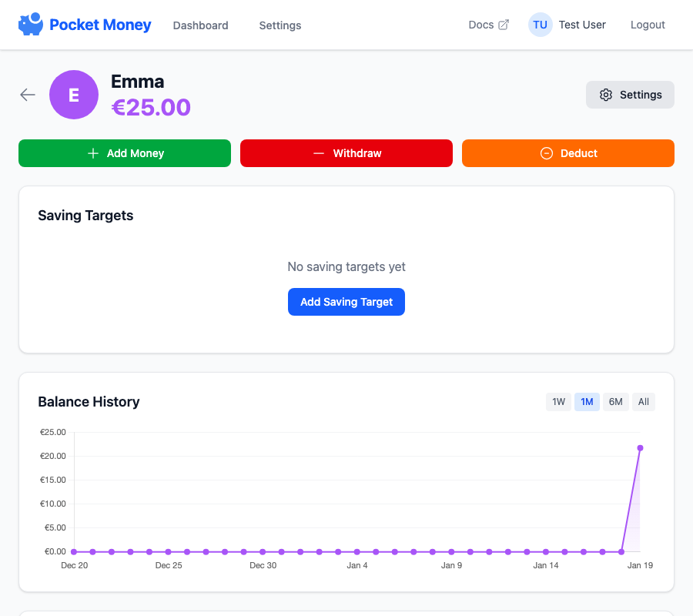Image resolution: width=693 pixels, height=616 pixels.
Task: Open the Dashboard nav item
Action: [200, 25]
